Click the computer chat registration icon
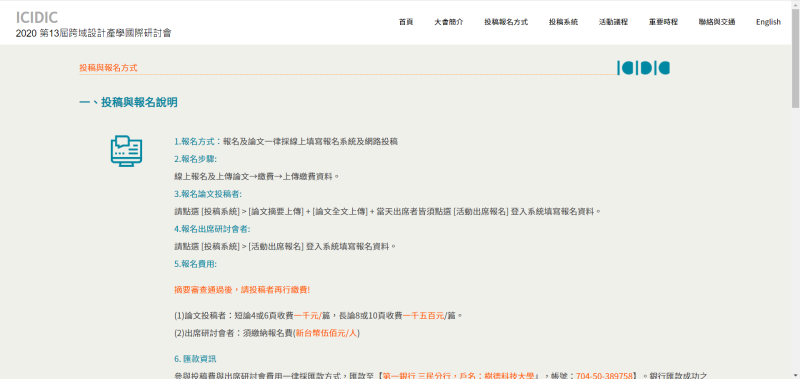Image resolution: width=800 pixels, height=379 pixels. [x=126, y=151]
